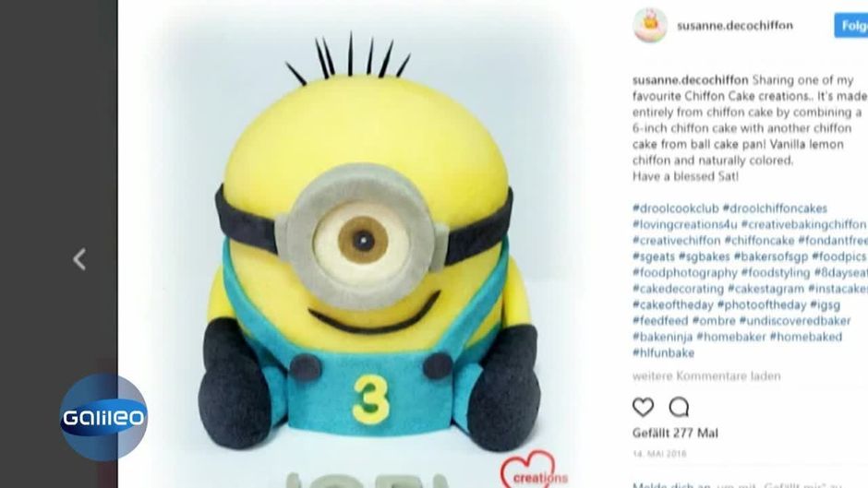The height and width of the screenshot is (488, 868).
Task: Open username link in the caption
Action: (x=691, y=80)
